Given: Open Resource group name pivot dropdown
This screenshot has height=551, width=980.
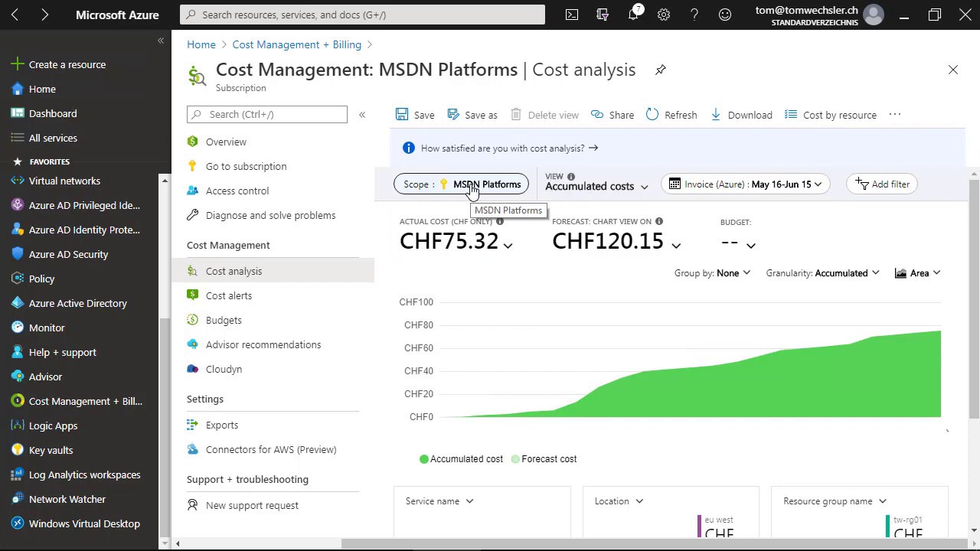Looking at the screenshot, I should [835, 501].
